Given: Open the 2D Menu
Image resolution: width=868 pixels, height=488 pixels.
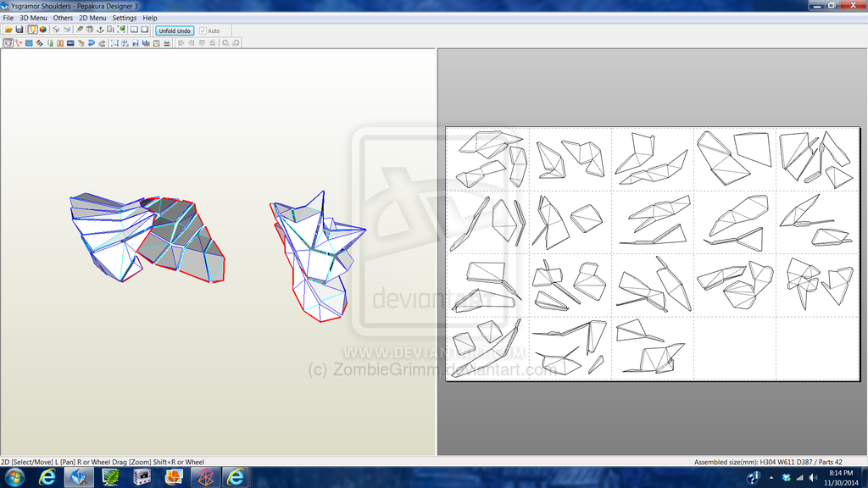Looking at the screenshot, I should tap(92, 18).
